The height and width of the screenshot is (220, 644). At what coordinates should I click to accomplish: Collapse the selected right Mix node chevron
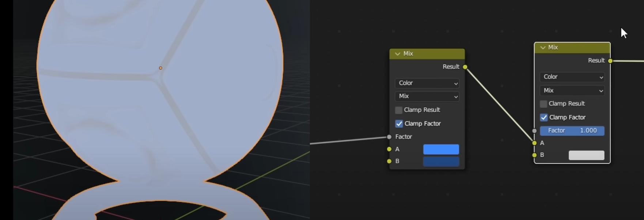[x=543, y=48]
